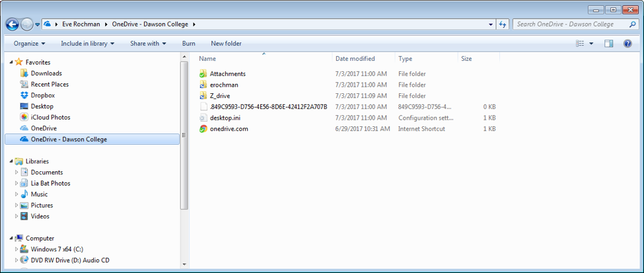Select the onedrive.com shortcut icon
The width and height of the screenshot is (644, 273).
(203, 129)
